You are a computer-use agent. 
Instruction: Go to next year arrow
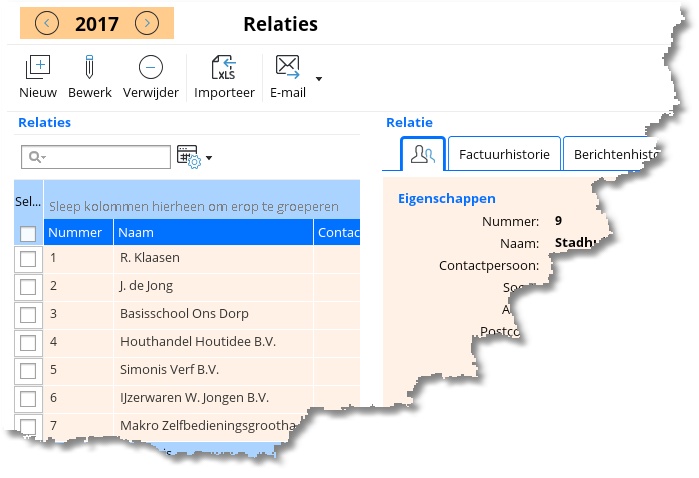147,23
